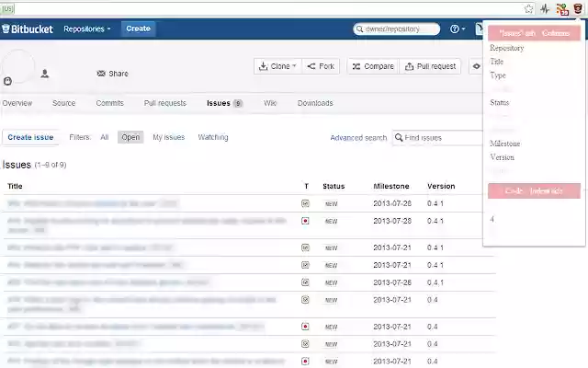
Task: Toggle Status column in extension popup
Action: pos(499,102)
